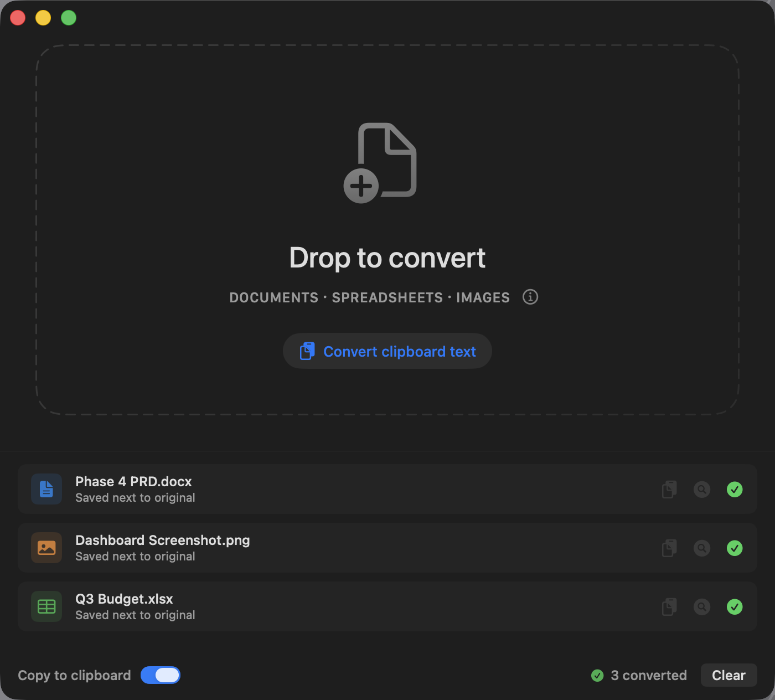
Task: Reveal Phase 4 PRD.docx with magnifier icon
Action: point(702,490)
